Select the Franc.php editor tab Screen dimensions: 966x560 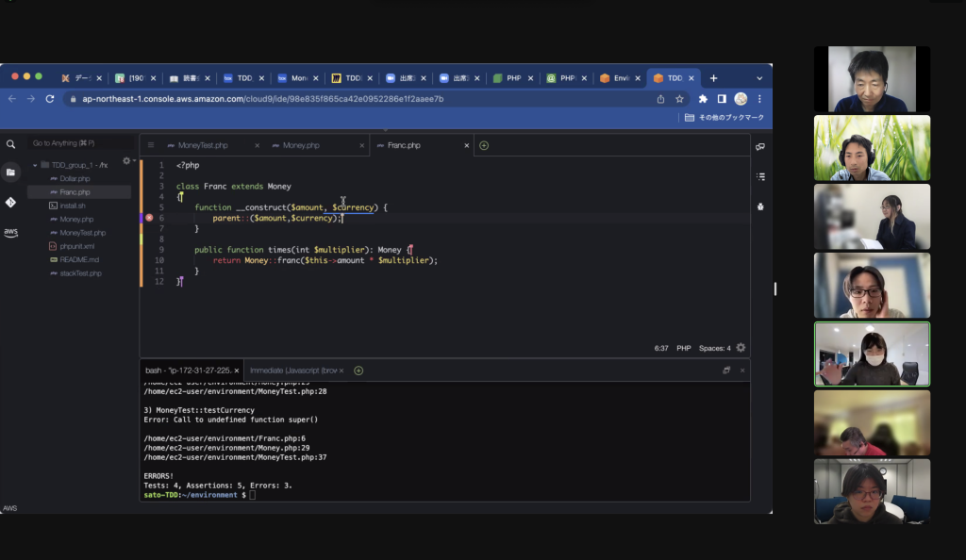tap(404, 146)
